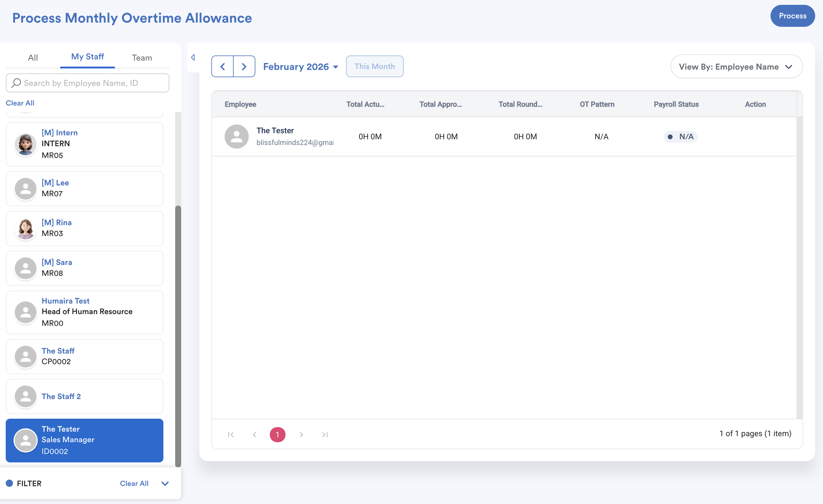Open View By Employee Name dropdown

(736, 67)
